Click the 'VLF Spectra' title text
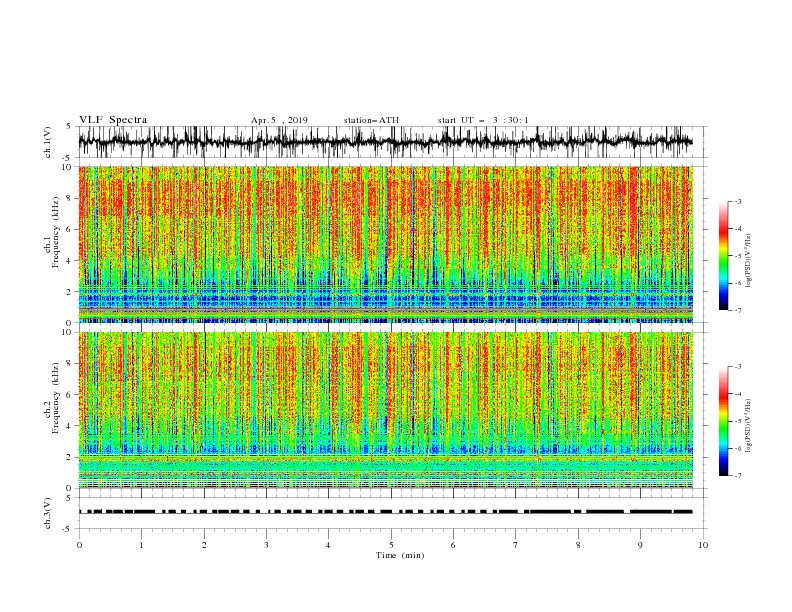The height and width of the screenshot is (612, 792). tap(113, 120)
